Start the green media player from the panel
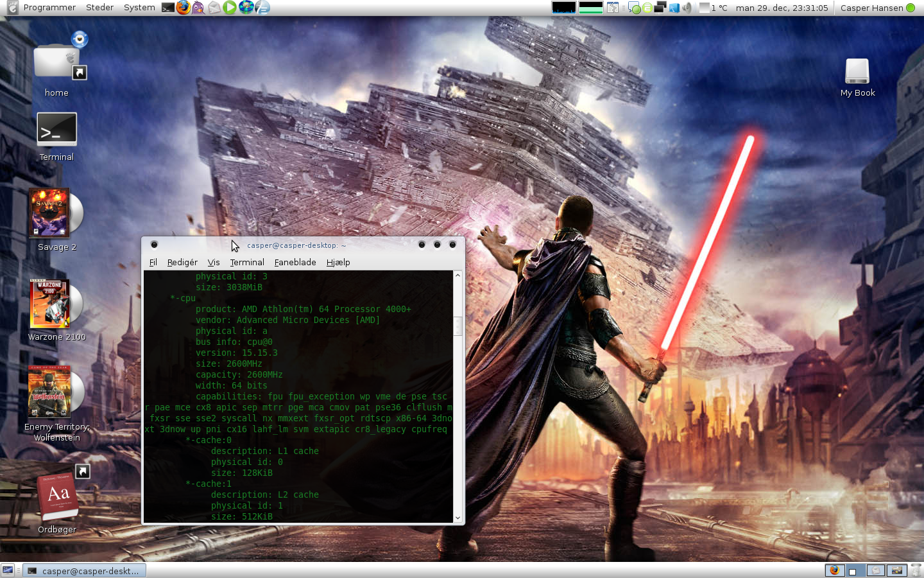This screenshot has height=578, width=924. point(230,8)
